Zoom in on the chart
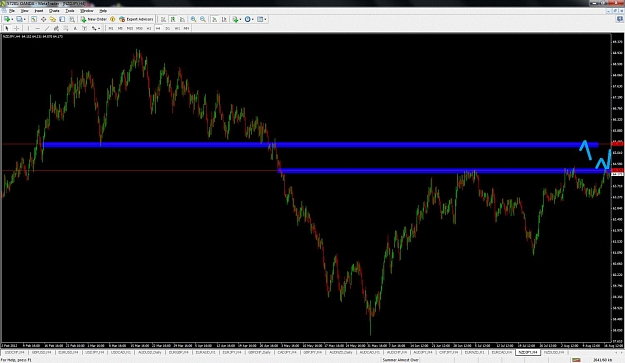The image size is (625, 363). [x=193, y=19]
